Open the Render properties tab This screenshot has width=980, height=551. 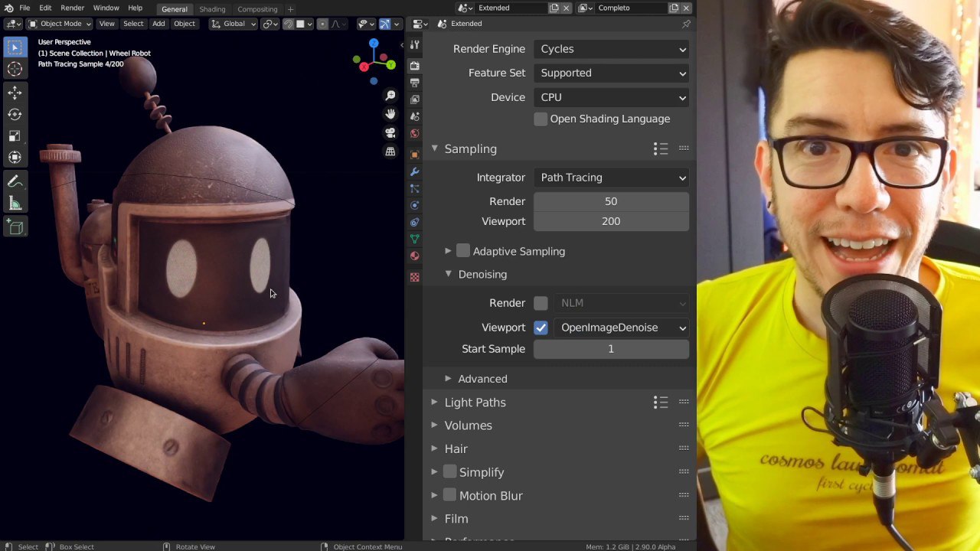pos(414,66)
